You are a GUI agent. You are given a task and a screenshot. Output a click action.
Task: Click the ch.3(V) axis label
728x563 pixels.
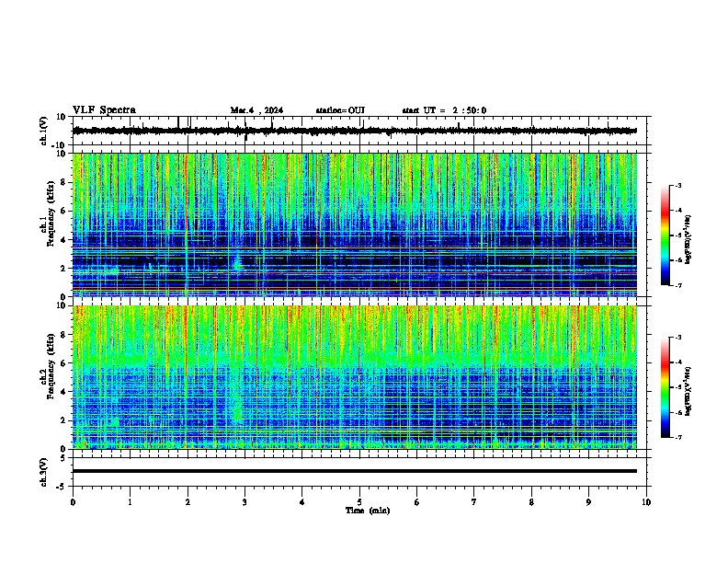click(44, 472)
